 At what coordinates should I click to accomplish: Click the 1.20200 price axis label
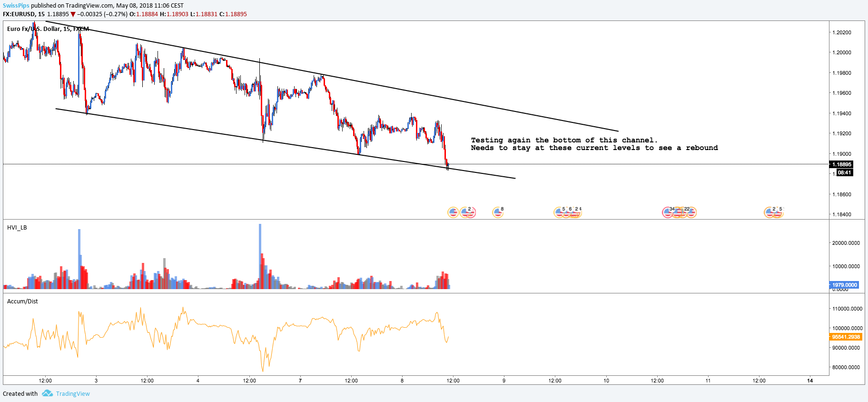(841, 32)
